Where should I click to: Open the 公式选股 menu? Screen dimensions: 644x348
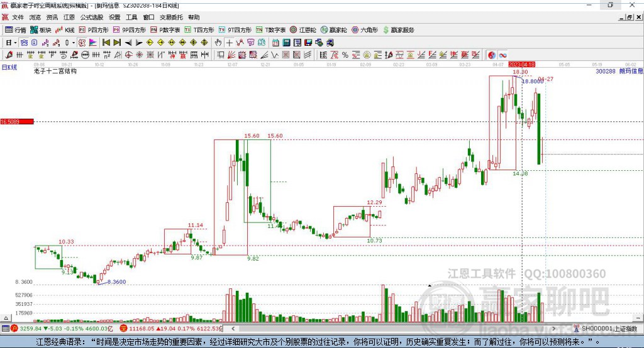[92, 17]
